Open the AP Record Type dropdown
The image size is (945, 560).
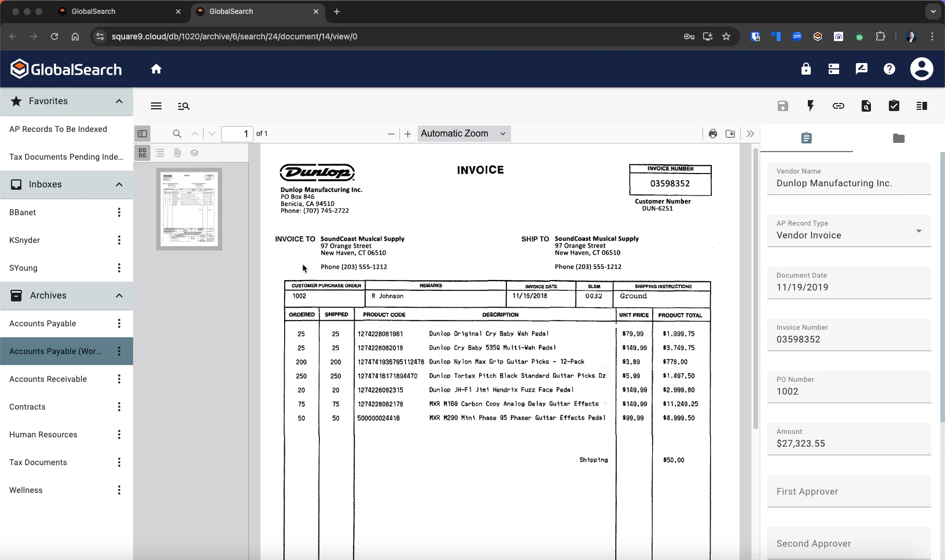pos(918,231)
